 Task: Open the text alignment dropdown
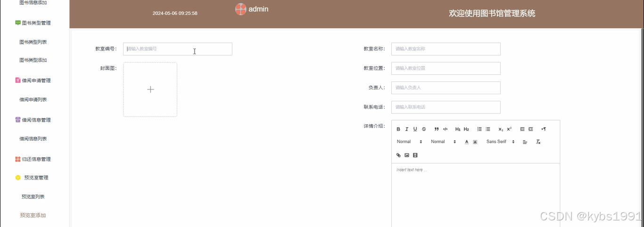coord(525,142)
